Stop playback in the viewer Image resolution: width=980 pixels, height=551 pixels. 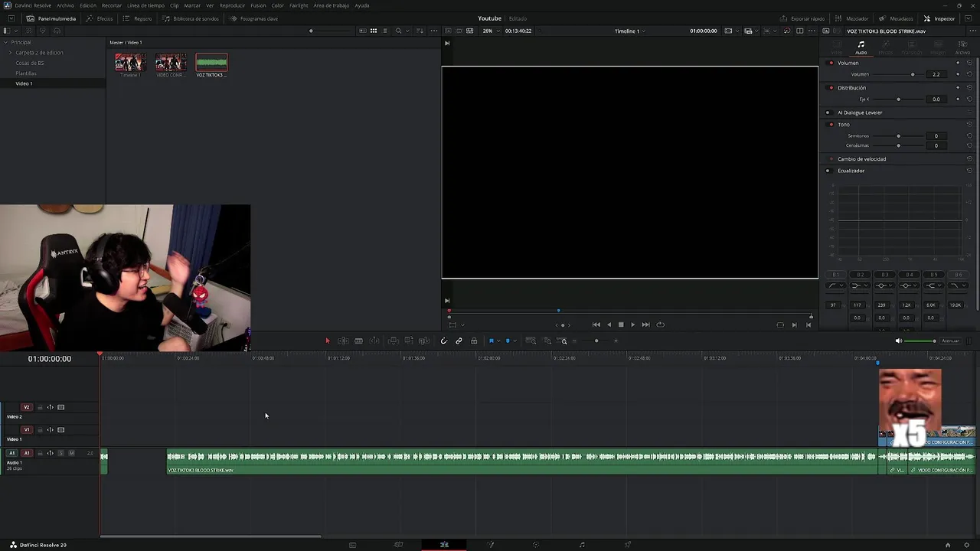tap(621, 324)
